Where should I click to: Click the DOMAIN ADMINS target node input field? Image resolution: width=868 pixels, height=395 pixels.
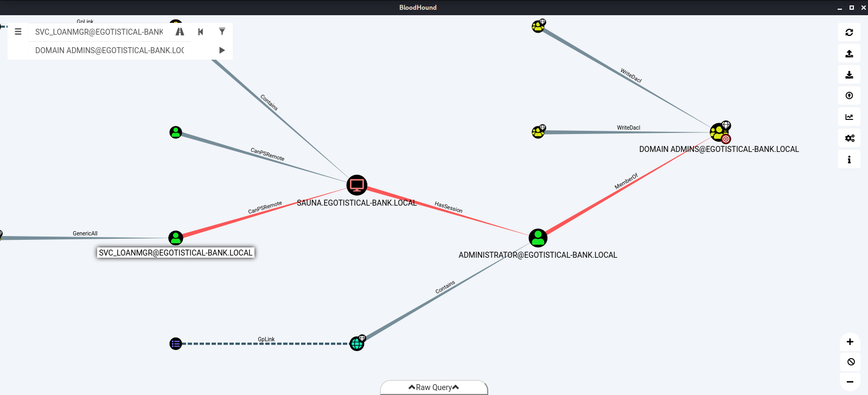click(110, 50)
